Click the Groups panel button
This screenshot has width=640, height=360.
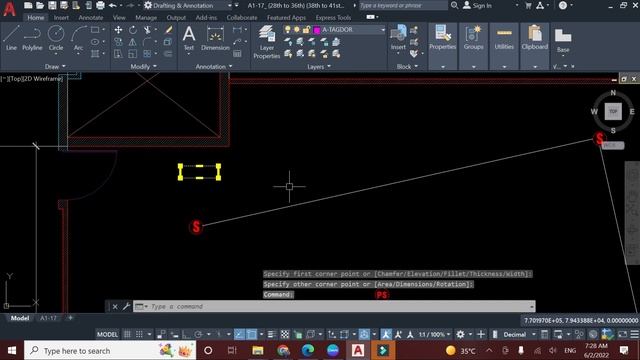(x=473, y=38)
